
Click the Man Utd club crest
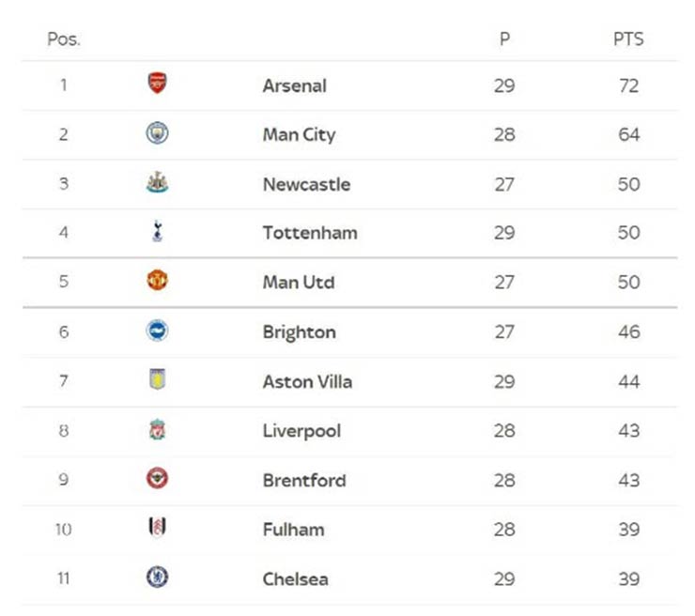tap(157, 281)
